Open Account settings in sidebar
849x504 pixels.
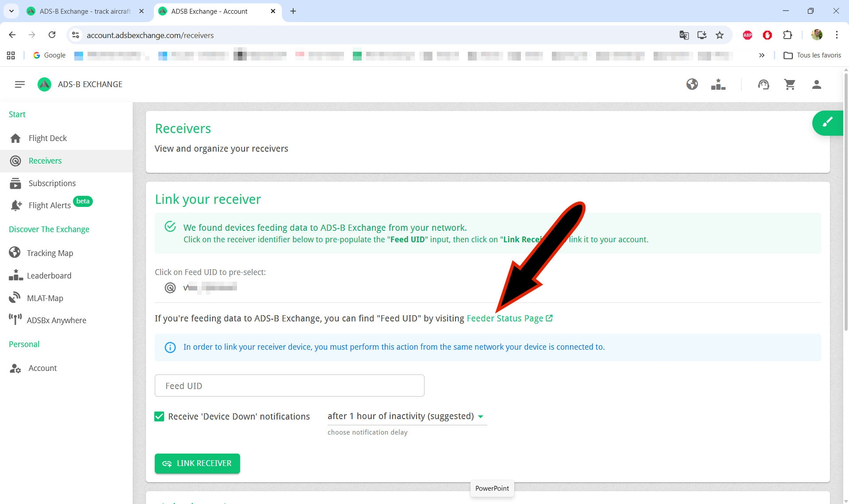coord(66,368)
